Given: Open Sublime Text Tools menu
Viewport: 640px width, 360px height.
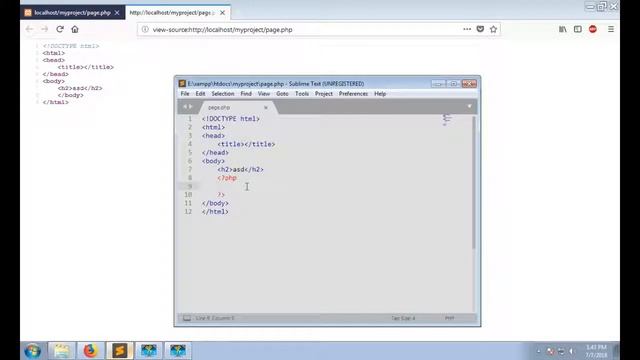Looking at the screenshot, I should (302, 94).
